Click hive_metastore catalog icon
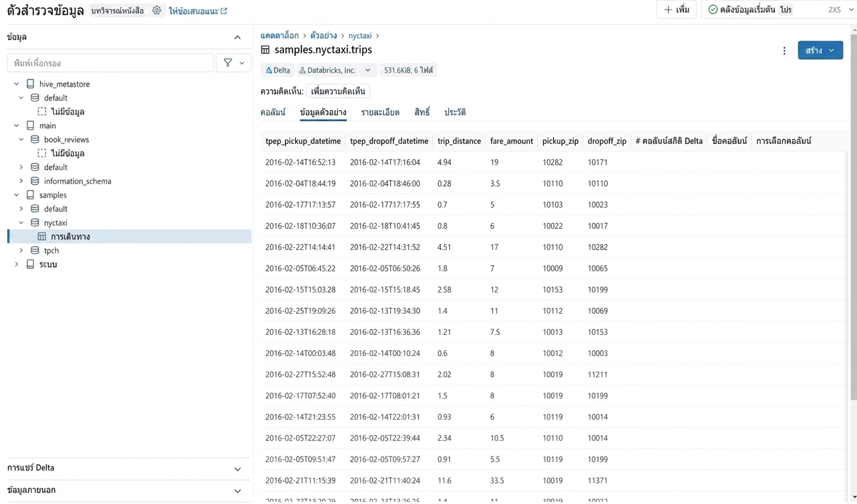 [30, 84]
